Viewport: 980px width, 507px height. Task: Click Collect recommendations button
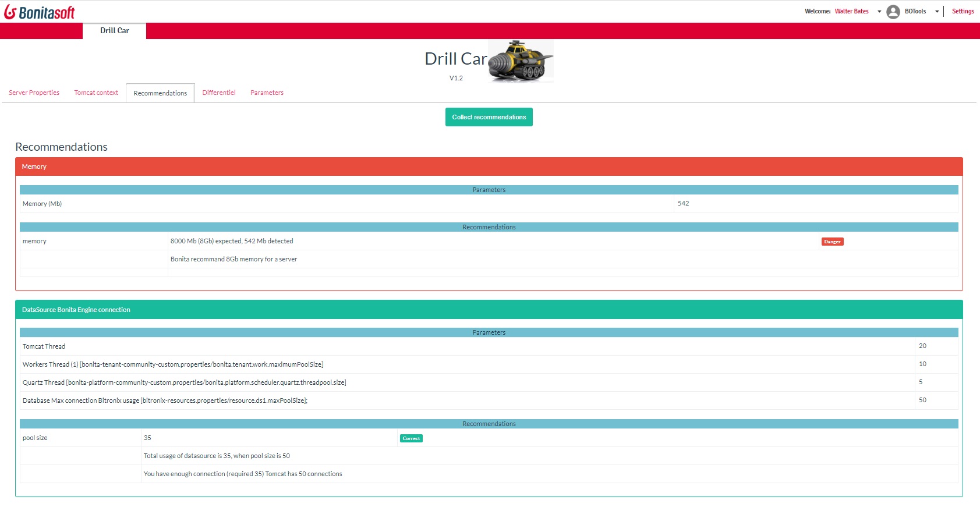[x=489, y=117]
